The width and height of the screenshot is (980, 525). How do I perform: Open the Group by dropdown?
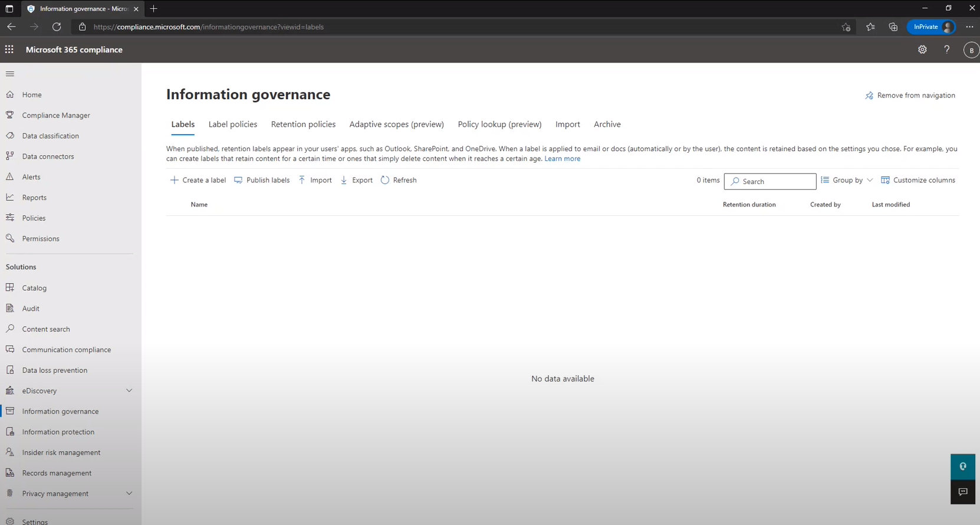[847, 181]
